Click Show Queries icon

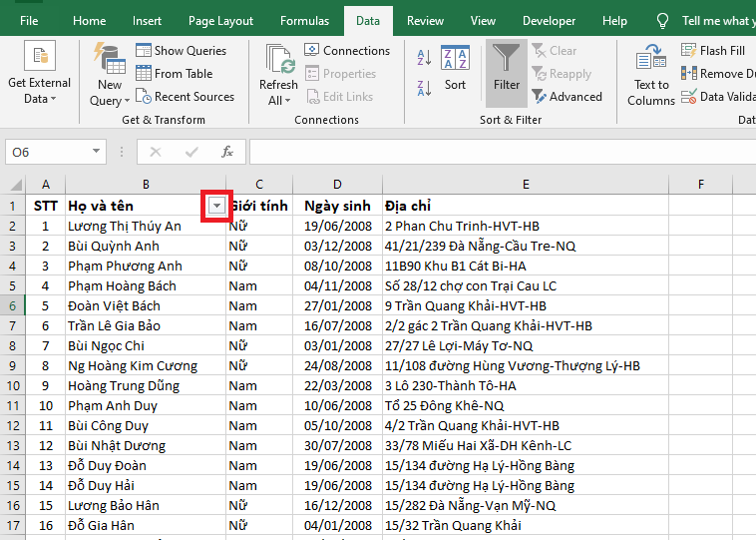coord(144,50)
